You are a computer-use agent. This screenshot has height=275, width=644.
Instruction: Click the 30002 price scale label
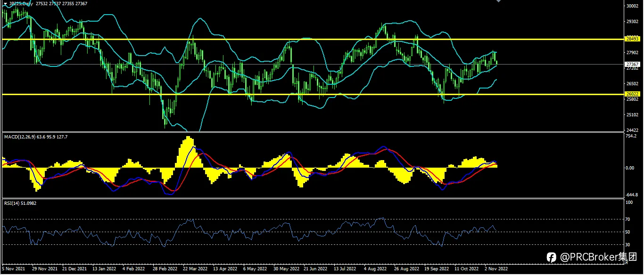tap(632, 6)
